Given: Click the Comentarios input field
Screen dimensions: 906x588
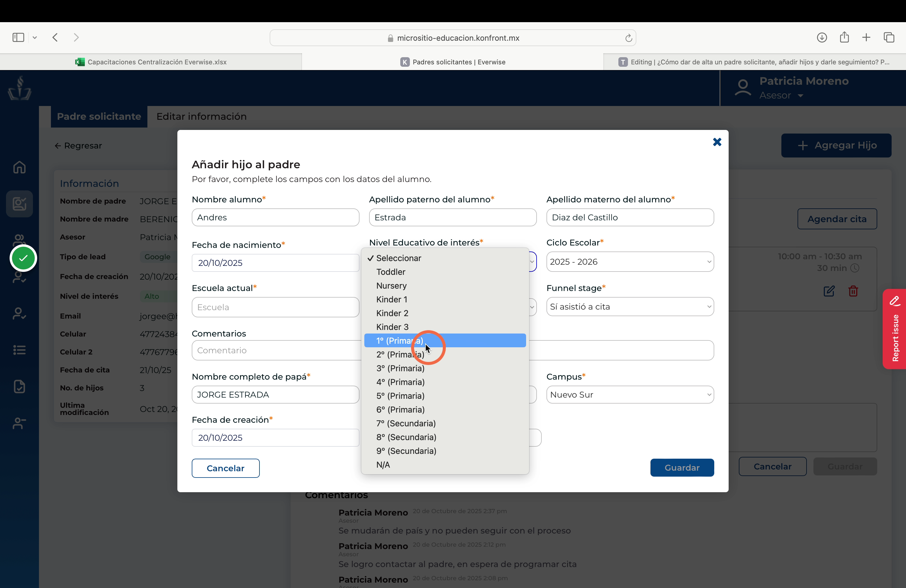Looking at the screenshot, I should [x=453, y=350].
